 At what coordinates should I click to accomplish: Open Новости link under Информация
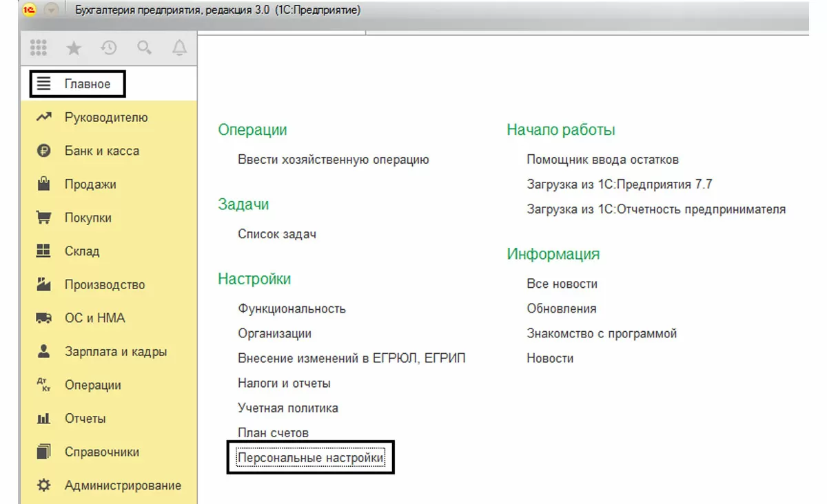550,358
